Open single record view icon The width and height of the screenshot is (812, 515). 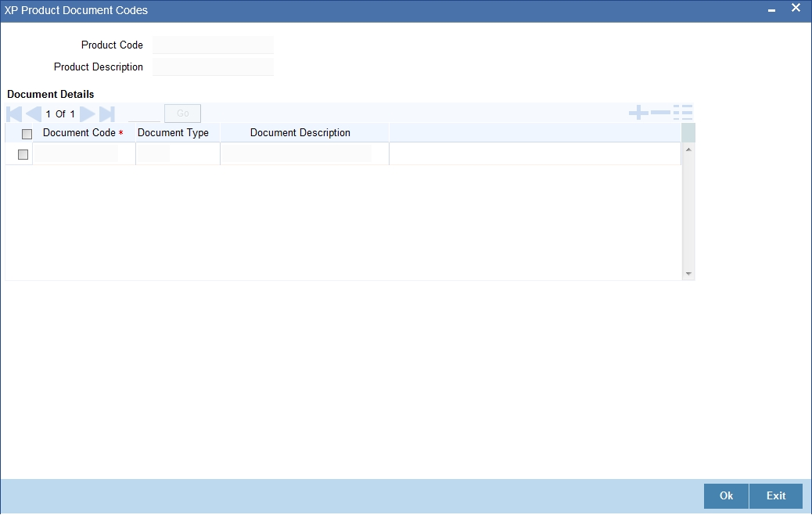[x=683, y=113]
